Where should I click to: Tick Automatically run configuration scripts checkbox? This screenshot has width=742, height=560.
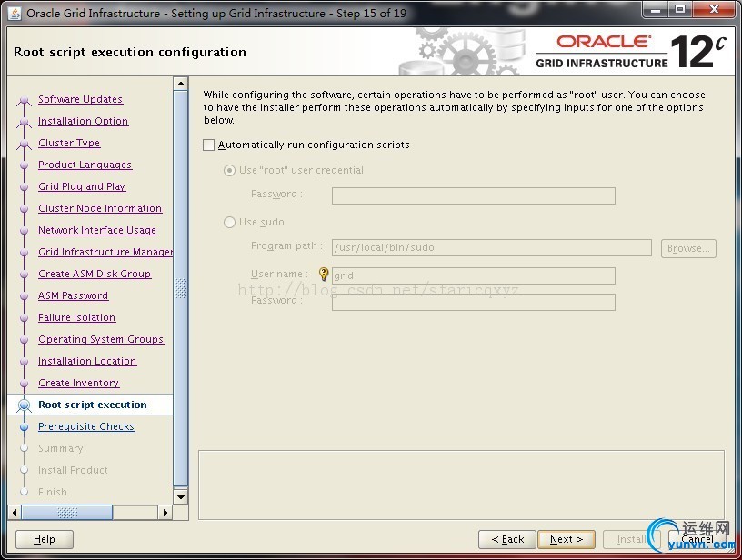point(209,145)
